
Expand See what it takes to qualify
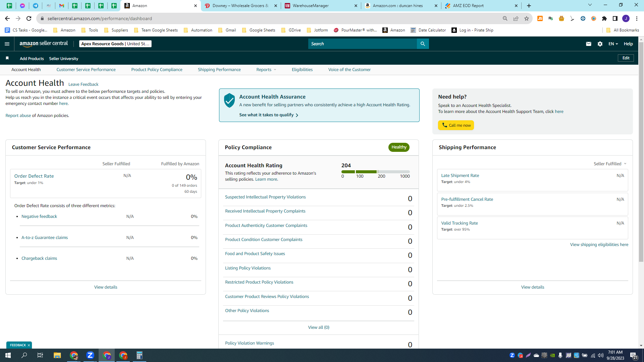269,115
